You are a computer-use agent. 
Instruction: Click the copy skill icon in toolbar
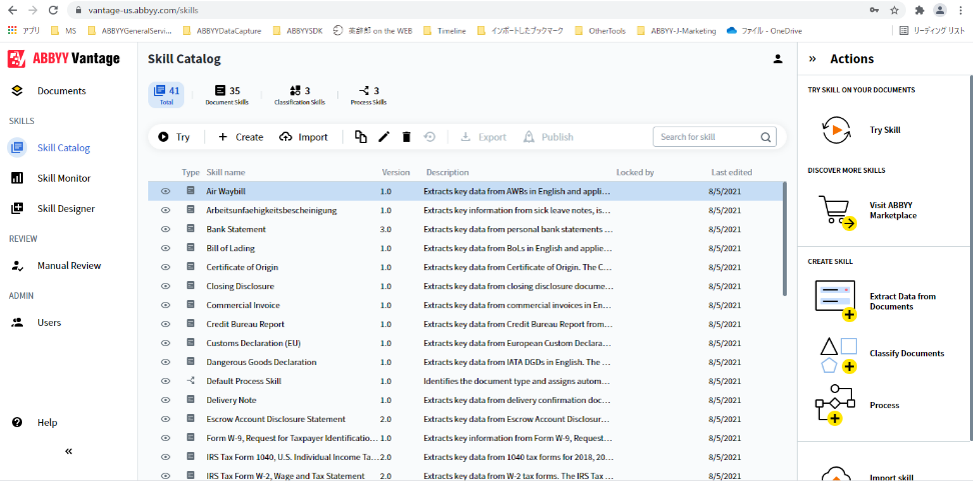pyautogui.click(x=361, y=137)
